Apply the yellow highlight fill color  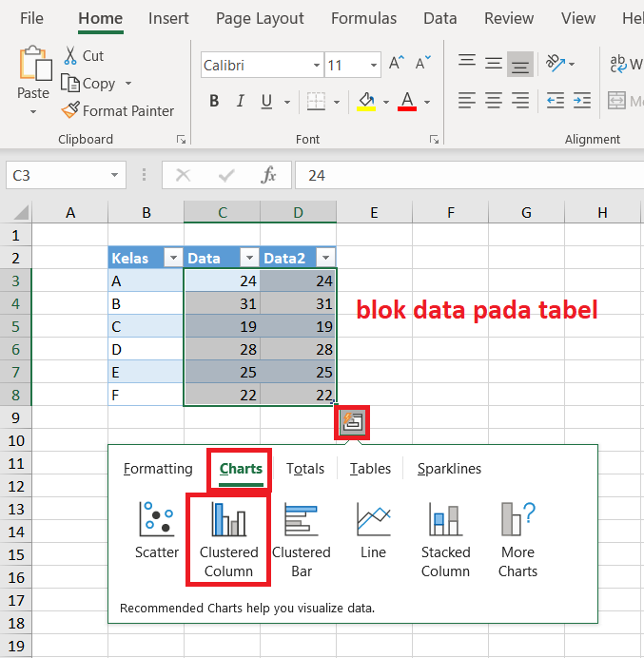(x=366, y=102)
